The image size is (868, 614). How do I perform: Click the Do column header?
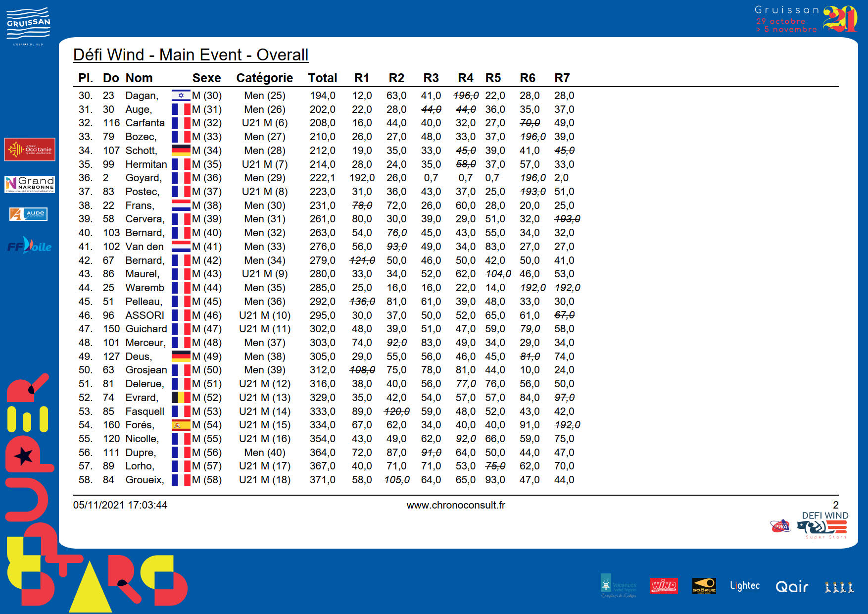[x=111, y=78]
